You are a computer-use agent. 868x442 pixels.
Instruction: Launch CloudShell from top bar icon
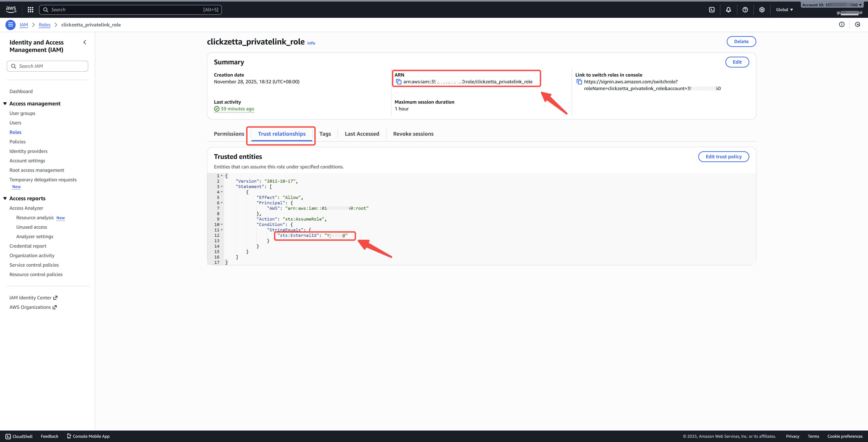pyautogui.click(x=712, y=10)
